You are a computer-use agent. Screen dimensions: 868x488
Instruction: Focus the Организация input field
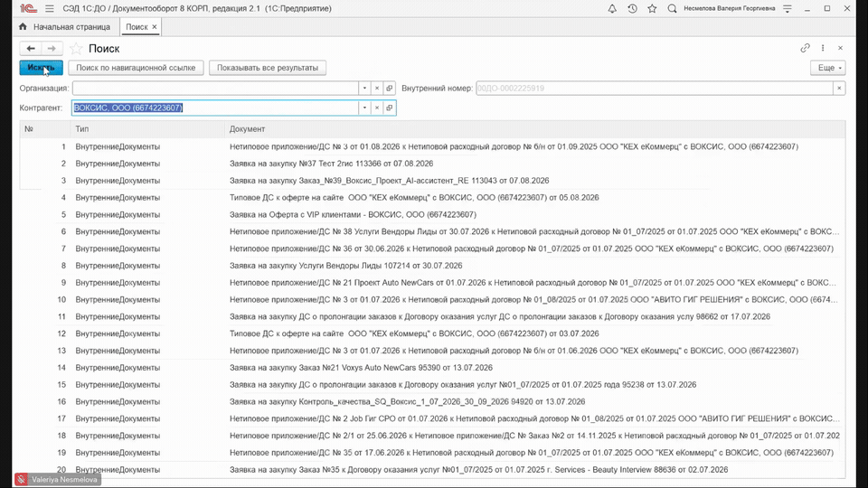point(216,88)
